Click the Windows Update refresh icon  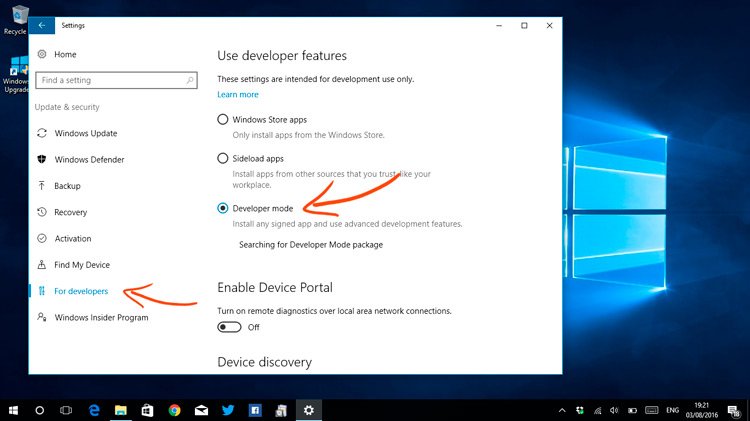[41, 133]
